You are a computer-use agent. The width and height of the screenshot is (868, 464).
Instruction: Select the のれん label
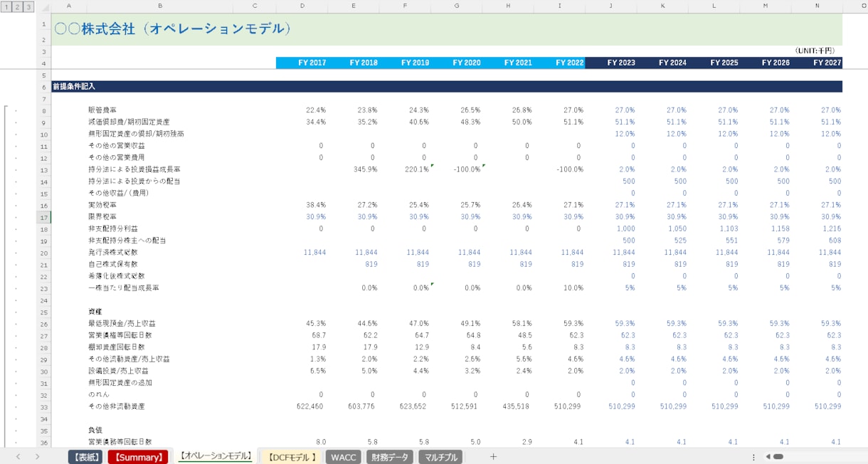click(98, 395)
